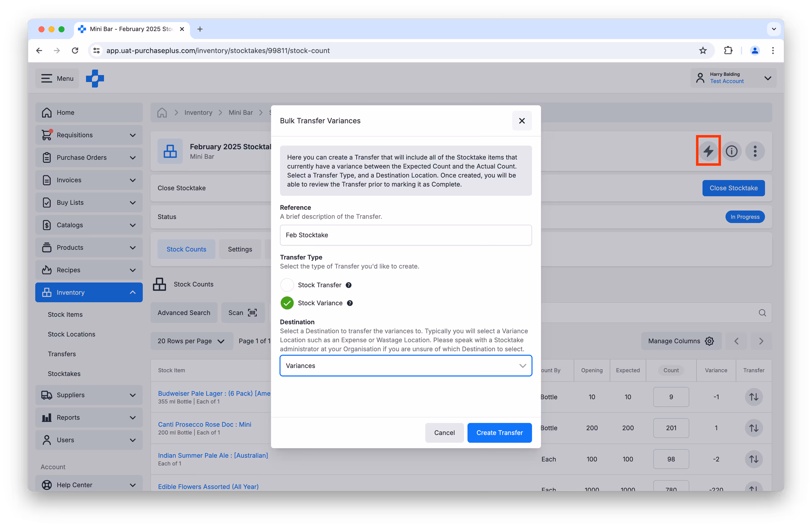Click the lightning bolt bulk transfer icon
This screenshot has width=812, height=528.
pyautogui.click(x=708, y=151)
